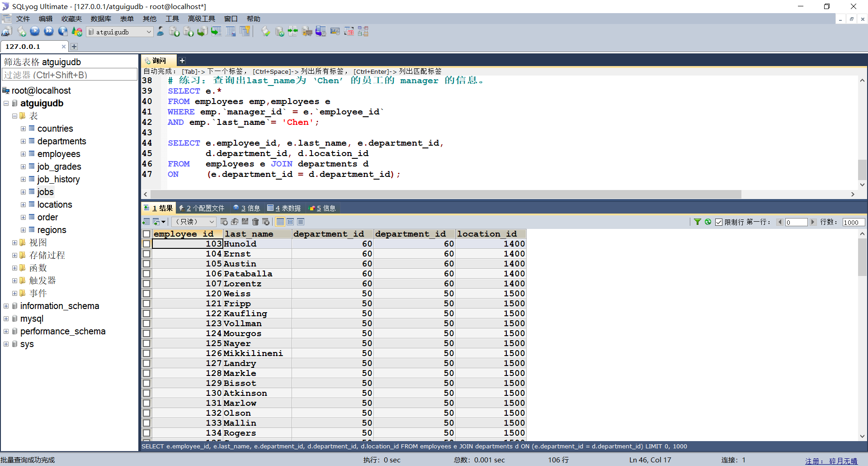Open the 只读 read-only mode dropdown
This screenshot has width=868, height=466.
click(x=193, y=222)
